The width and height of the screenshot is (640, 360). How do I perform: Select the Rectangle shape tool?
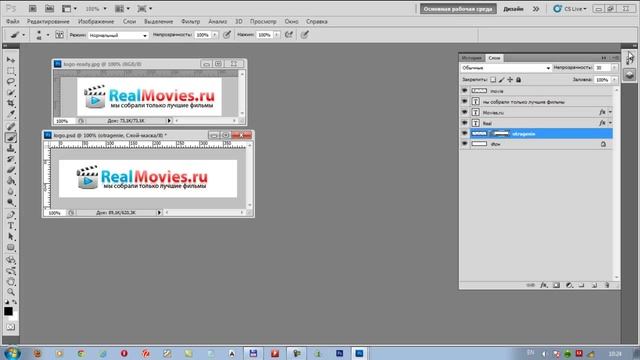click(x=11, y=247)
